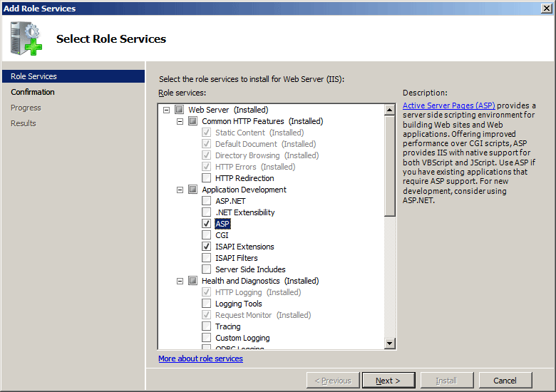Uncheck the ASP role service
This screenshot has height=392, width=556.
click(207, 224)
